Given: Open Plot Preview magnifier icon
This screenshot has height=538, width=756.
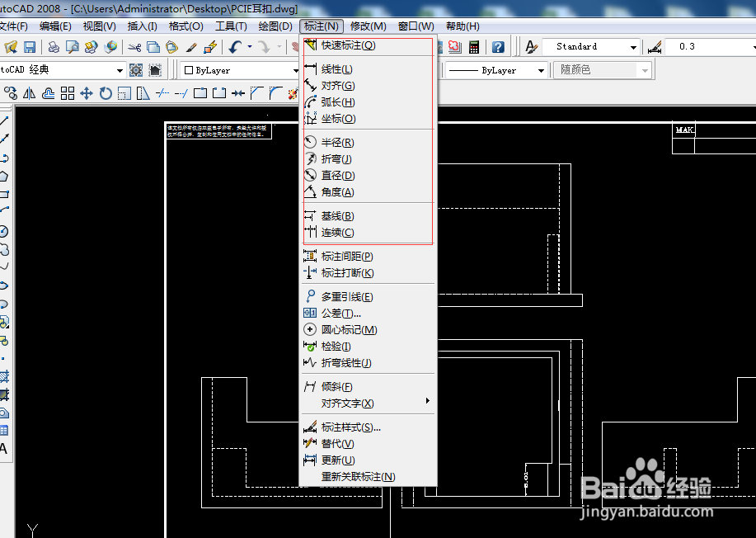Looking at the screenshot, I should pyautogui.click(x=73, y=47).
